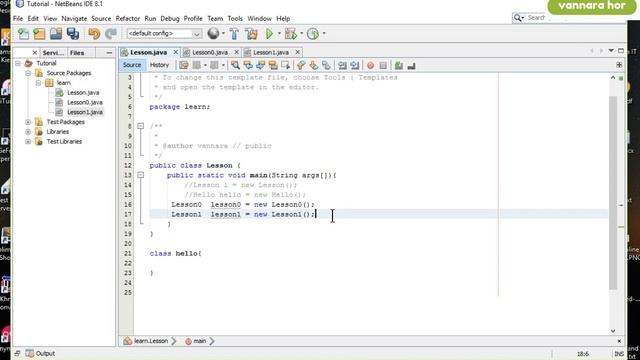Open the Tools menu
The image size is (640, 360).
[235, 18]
